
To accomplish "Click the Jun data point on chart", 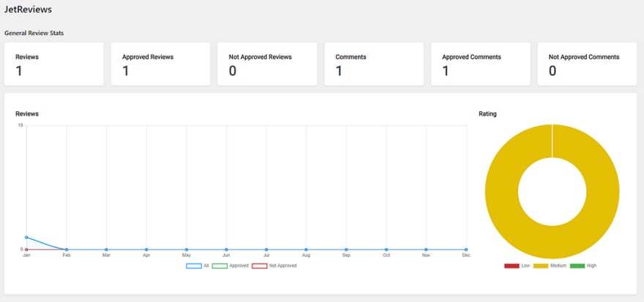I will click(226, 249).
